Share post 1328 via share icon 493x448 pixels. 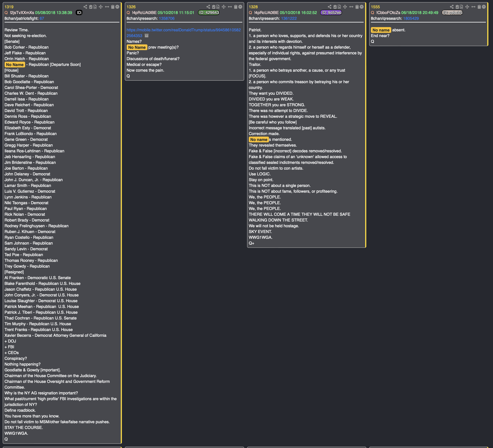(x=330, y=7)
